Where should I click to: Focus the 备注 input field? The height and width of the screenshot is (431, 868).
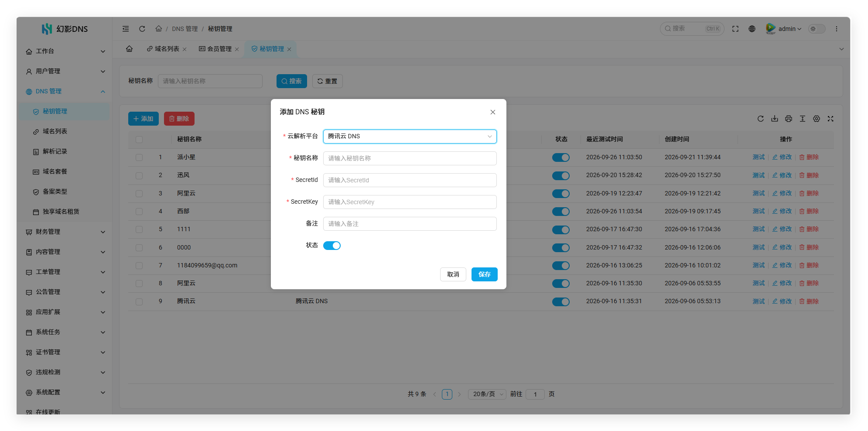click(410, 224)
